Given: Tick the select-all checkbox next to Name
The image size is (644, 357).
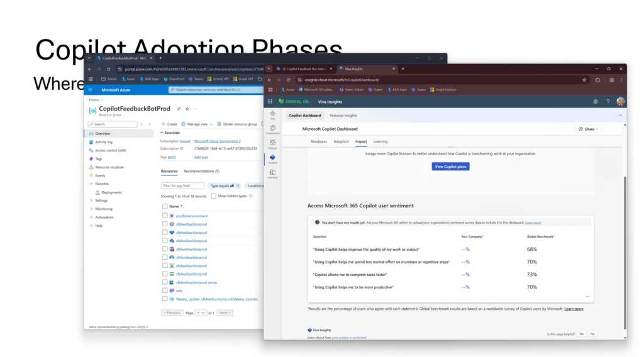Looking at the screenshot, I should [165, 206].
